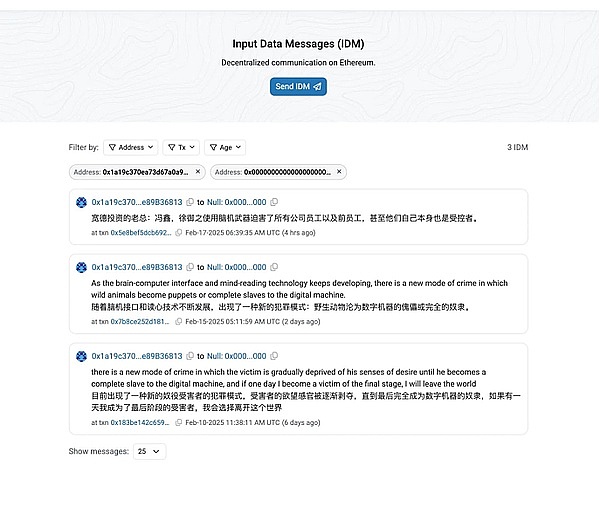Open transaction 0x7b8ce252d181 link
Viewport: 600px width, 507px height.
(x=134, y=322)
